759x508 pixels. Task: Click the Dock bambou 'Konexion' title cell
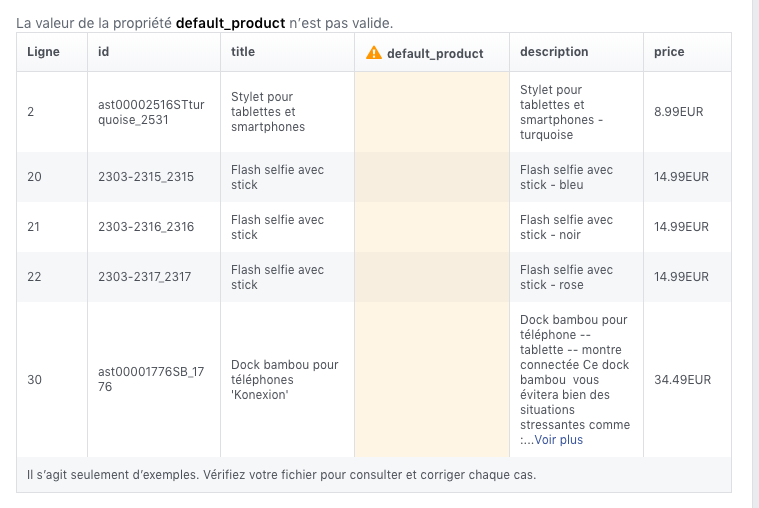[288, 379]
